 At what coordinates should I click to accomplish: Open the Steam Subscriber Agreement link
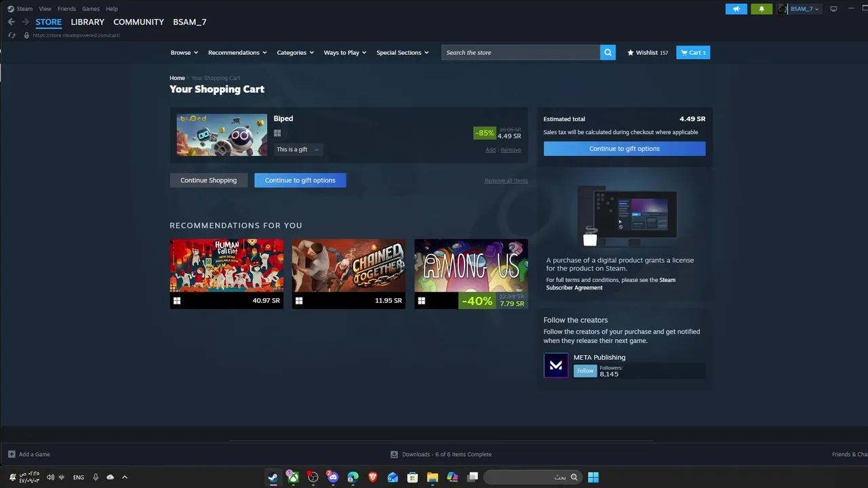coord(610,284)
